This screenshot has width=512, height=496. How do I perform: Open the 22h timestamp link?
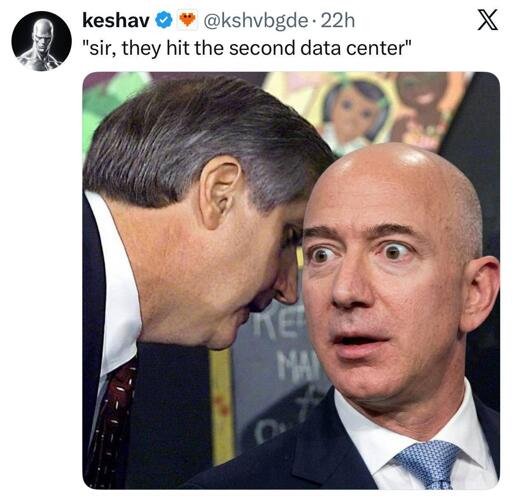tap(337, 21)
